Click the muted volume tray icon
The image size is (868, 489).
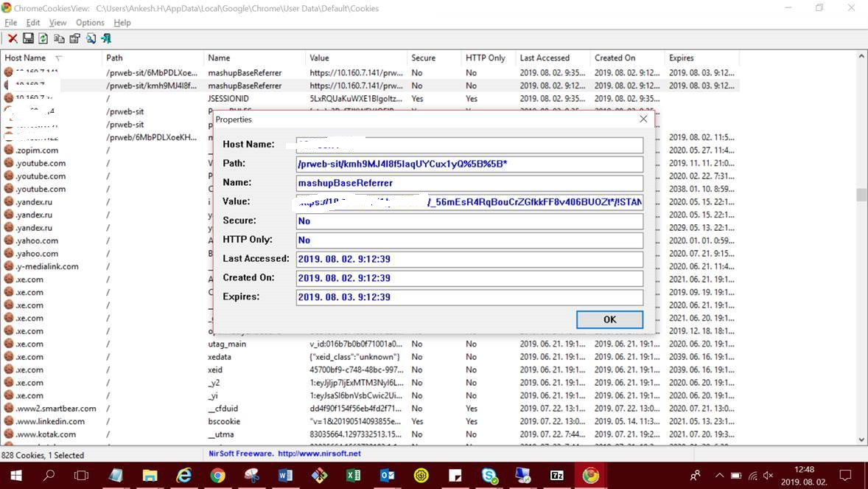769,475
